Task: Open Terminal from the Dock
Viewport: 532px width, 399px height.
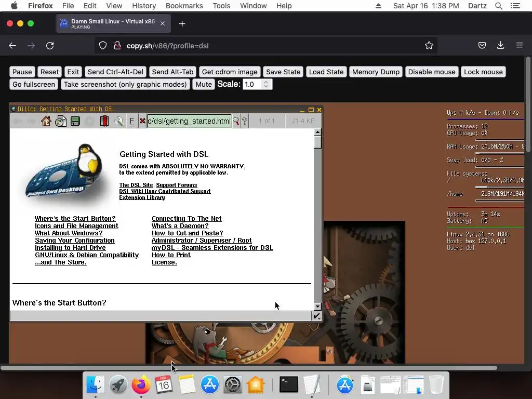Action: (x=288, y=384)
